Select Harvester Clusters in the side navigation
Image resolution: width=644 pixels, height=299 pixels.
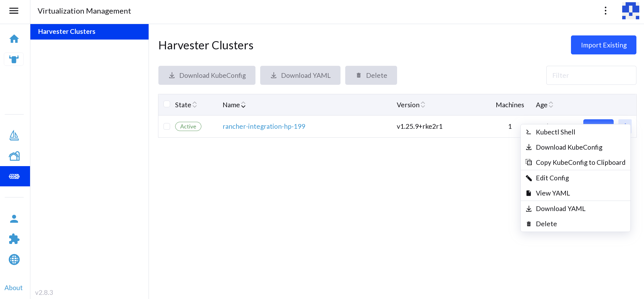(x=89, y=32)
